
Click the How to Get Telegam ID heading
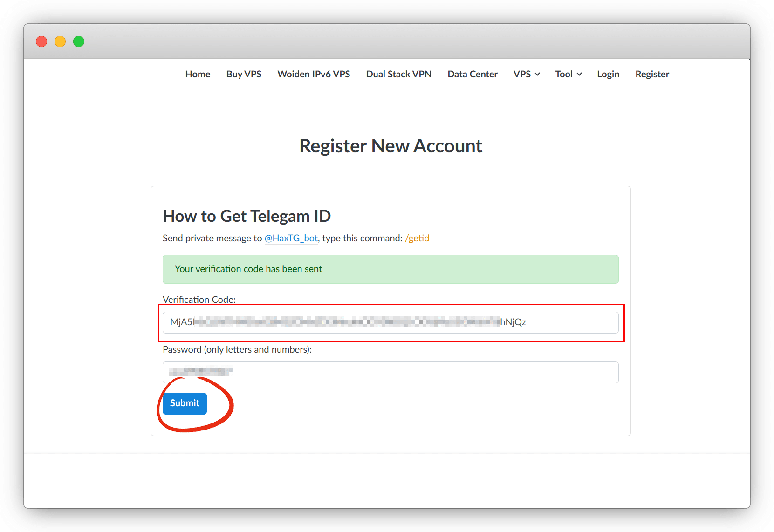[x=247, y=216]
